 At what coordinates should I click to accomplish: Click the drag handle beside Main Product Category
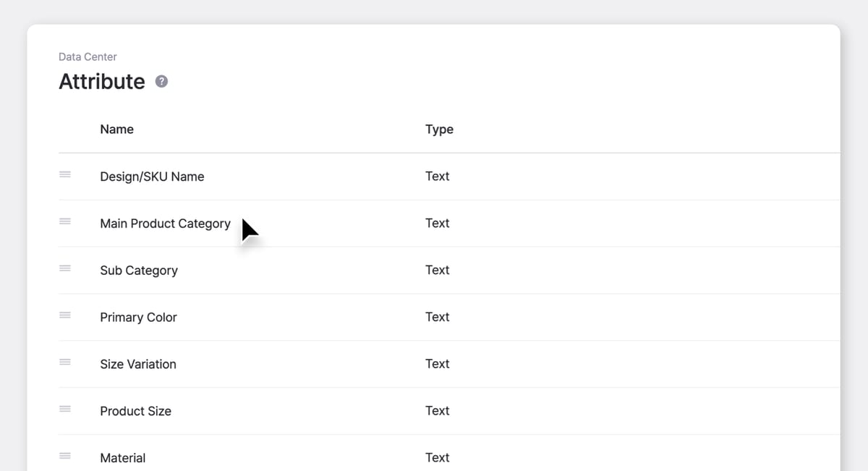[64, 222]
